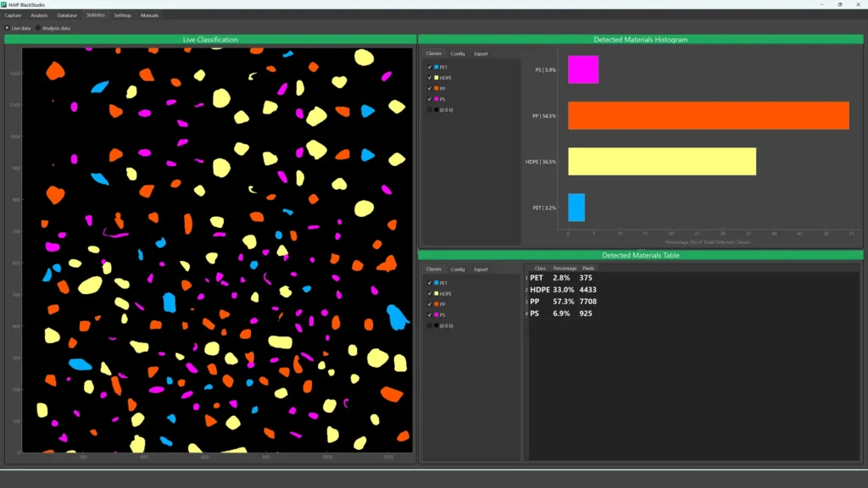868x488 pixels.
Task: Click the Pixels column header
Action: (x=588, y=269)
